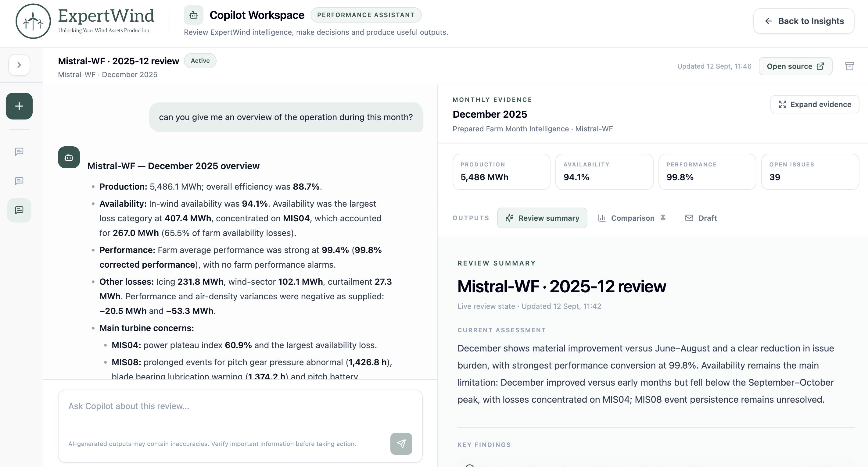This screenshot has width=868, height=467.
Task: Click 'Mistral-WF · December 2025' subtitle under the header
Action: (x=107, y=75)
